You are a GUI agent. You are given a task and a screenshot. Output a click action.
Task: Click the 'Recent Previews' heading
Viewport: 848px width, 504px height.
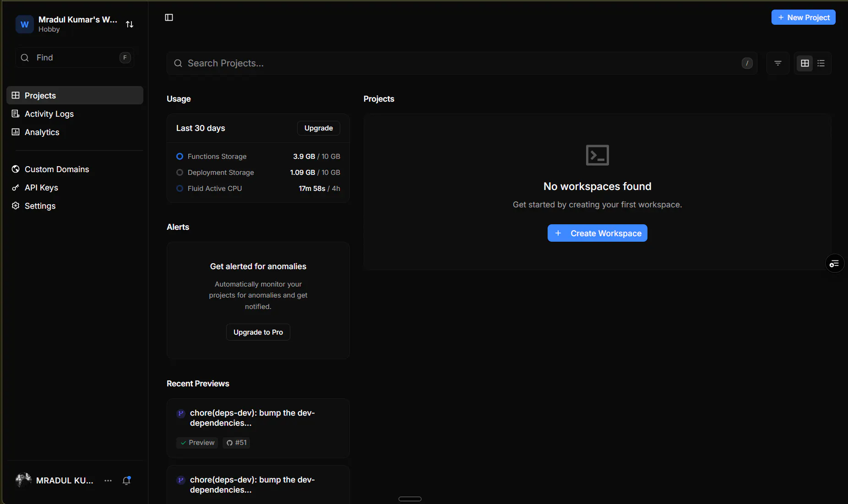pyautogui.click(x=198, y=384)
